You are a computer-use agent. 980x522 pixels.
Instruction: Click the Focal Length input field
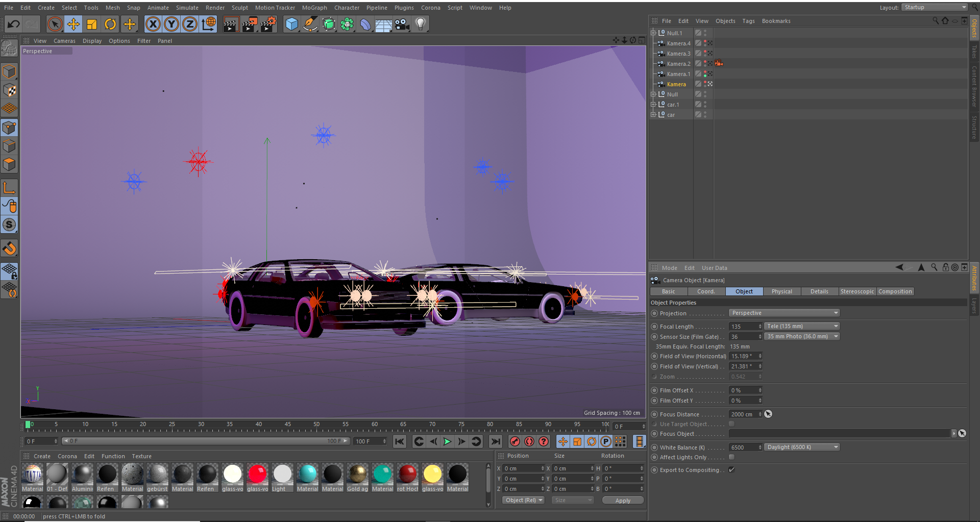click(x=743, y=326)
